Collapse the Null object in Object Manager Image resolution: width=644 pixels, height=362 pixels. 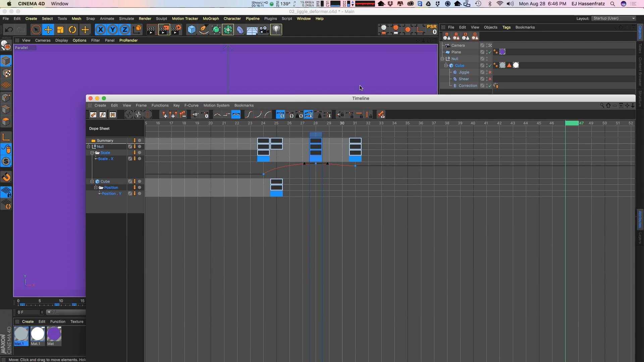442,59
